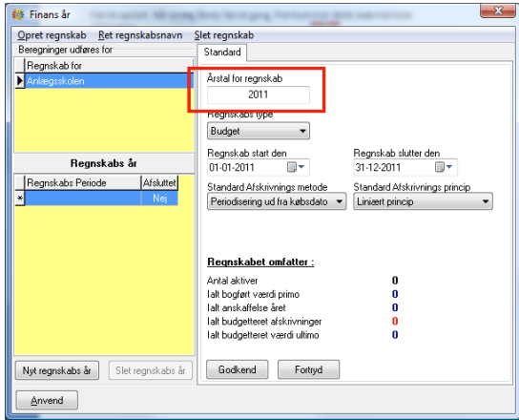Open the Opret regnskab menu
519x420 pixels.
click(x=52, y=35)
